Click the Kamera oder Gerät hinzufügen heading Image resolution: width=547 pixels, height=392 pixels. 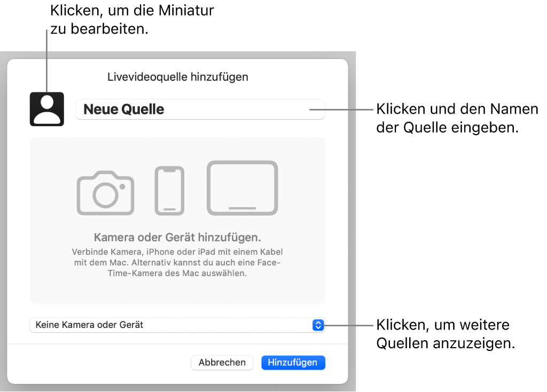click(x=177, y=237)
